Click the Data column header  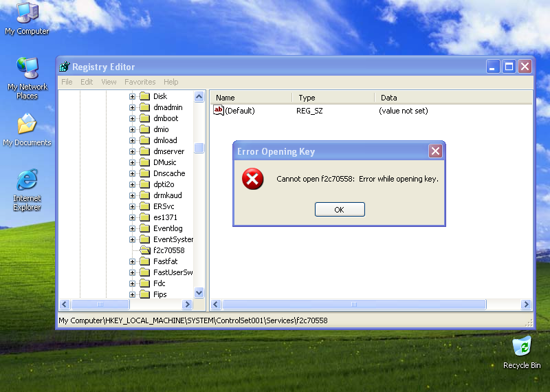click(453, 98)
